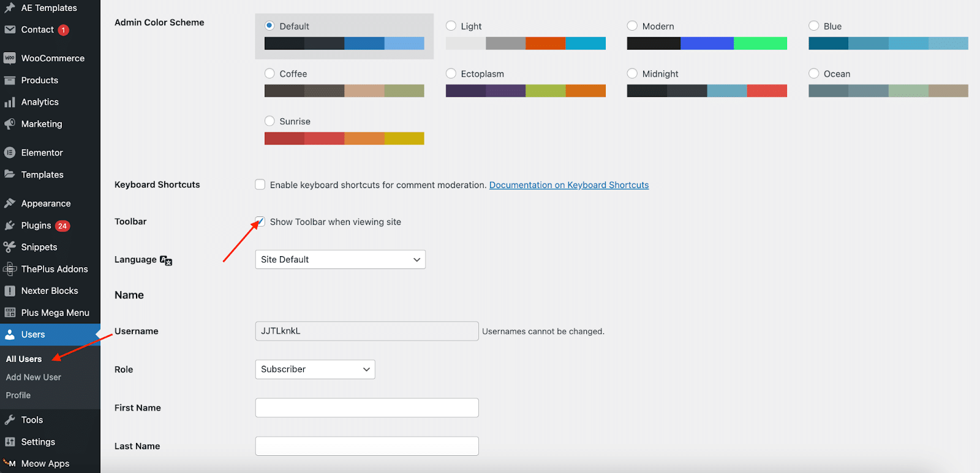
Task: Focus the Last Name input field
Action: (x=367, y=446)
